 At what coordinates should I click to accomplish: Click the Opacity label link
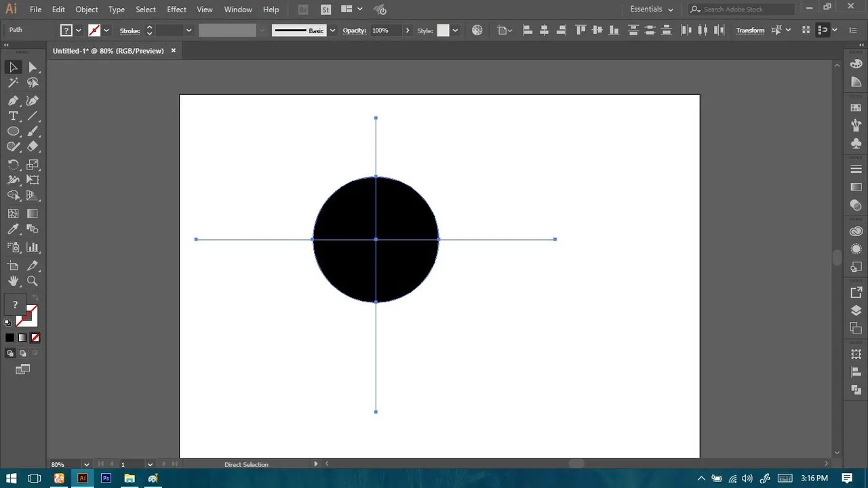pos(355,30)
